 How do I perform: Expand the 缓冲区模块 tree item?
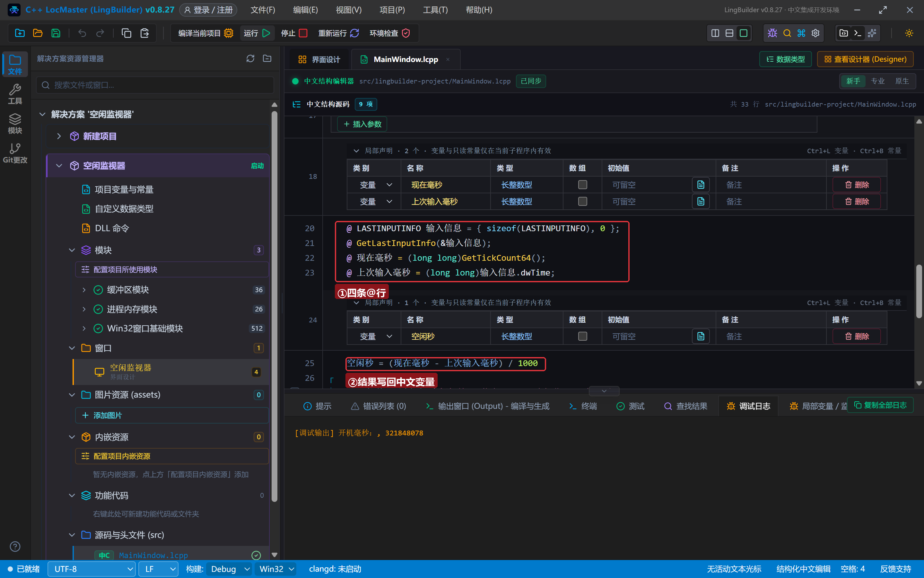[x=84, y=290]
